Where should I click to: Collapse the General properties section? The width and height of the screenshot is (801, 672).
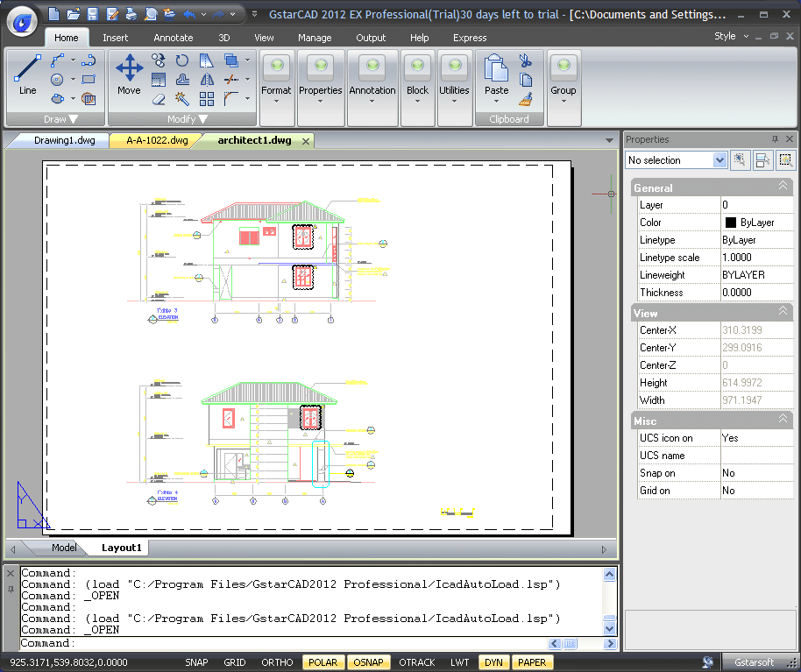(783, 186)
